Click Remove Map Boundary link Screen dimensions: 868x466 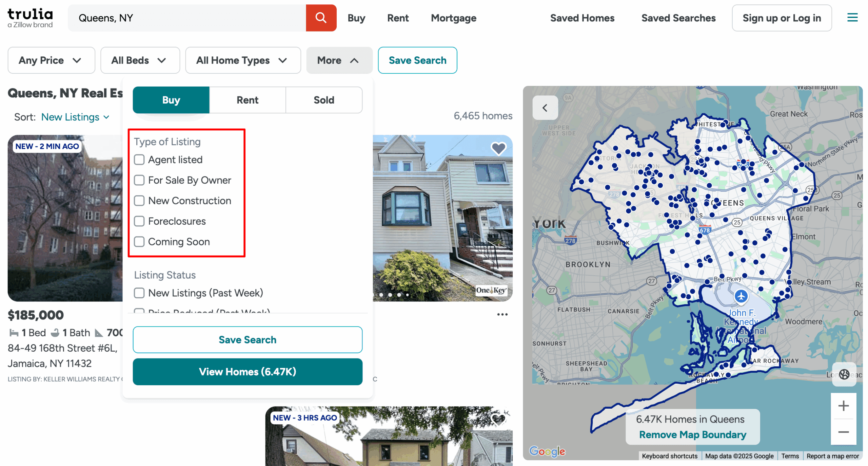(x=692, y=434)
